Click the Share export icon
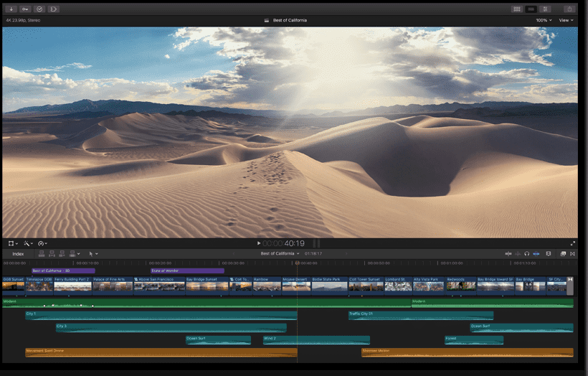Viewport: 588px width, 376px height. click(569, 9)
